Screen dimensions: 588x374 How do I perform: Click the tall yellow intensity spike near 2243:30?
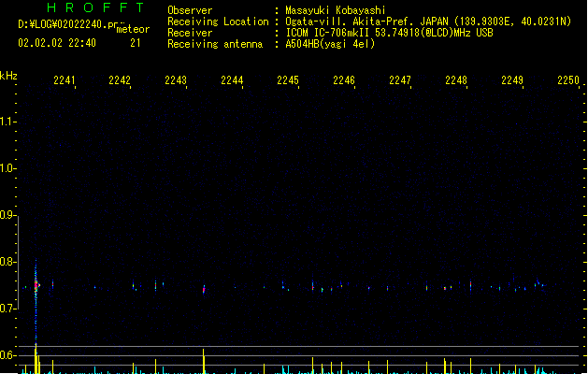203,361
